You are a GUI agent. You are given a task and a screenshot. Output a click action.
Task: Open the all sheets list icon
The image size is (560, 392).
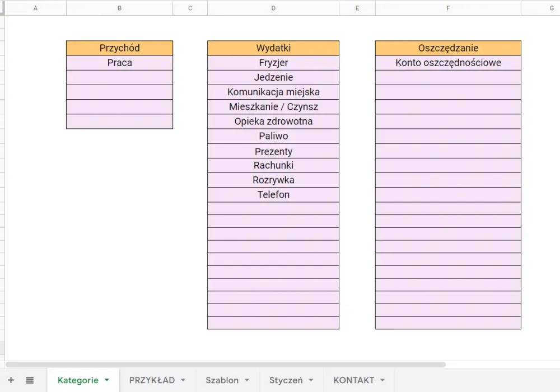tap(30, 380)
